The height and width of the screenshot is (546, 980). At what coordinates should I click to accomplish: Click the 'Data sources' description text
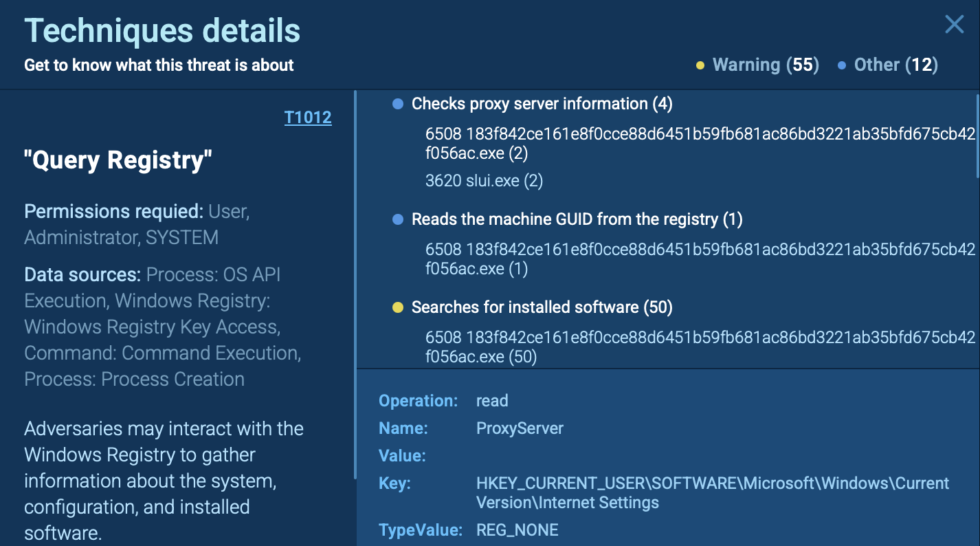point(162,327)
